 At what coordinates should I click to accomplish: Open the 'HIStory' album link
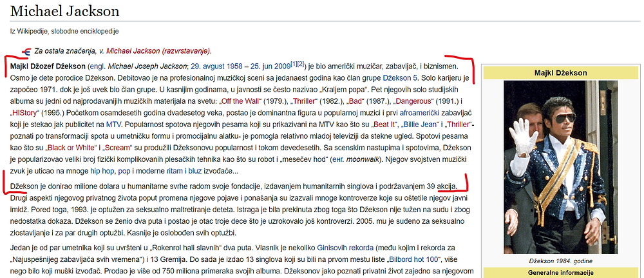tap(24, 113)
